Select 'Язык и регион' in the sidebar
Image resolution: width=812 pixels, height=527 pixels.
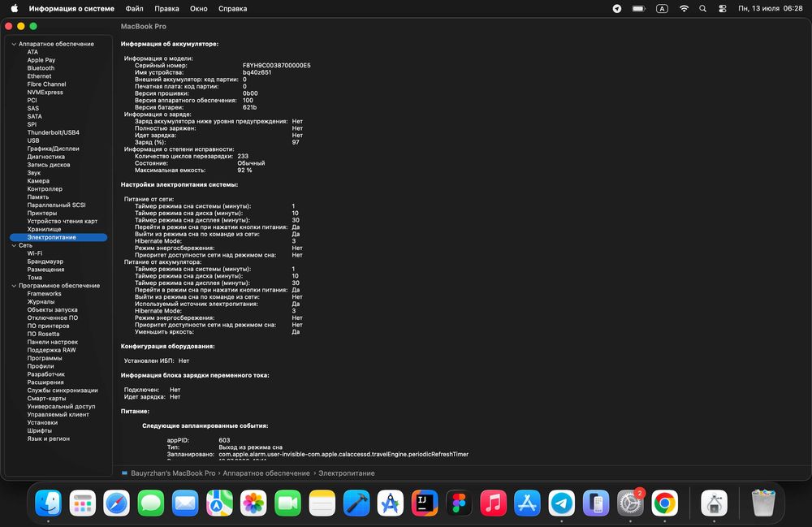(48, 438)
